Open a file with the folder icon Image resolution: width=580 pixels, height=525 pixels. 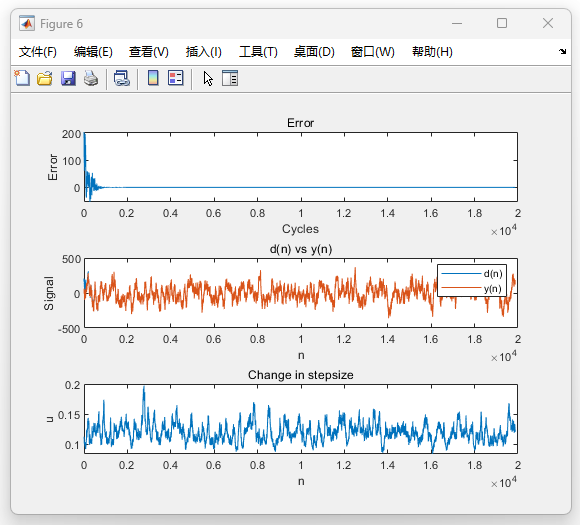click(x=45, y=78)
